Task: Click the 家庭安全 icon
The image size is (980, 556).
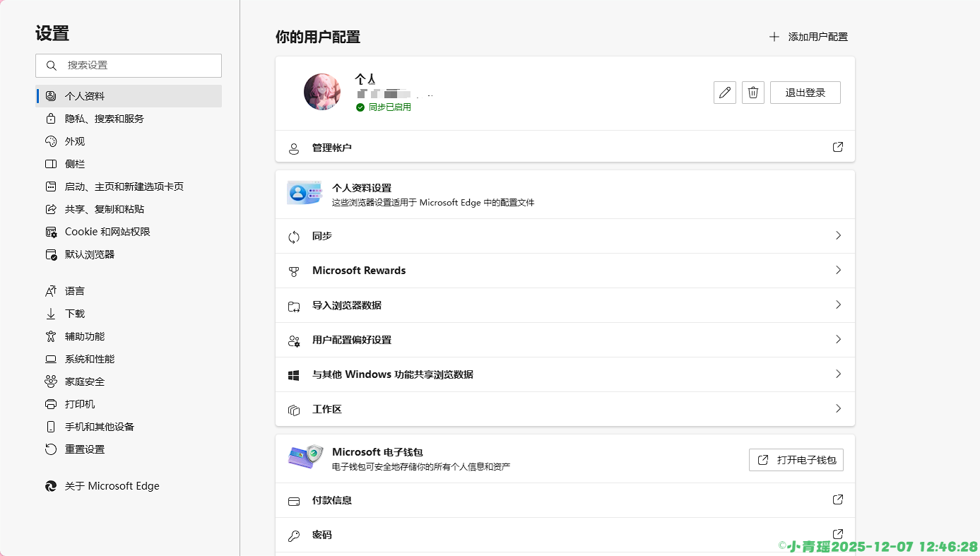Action: pyautogui.click(x=51, y=381)
